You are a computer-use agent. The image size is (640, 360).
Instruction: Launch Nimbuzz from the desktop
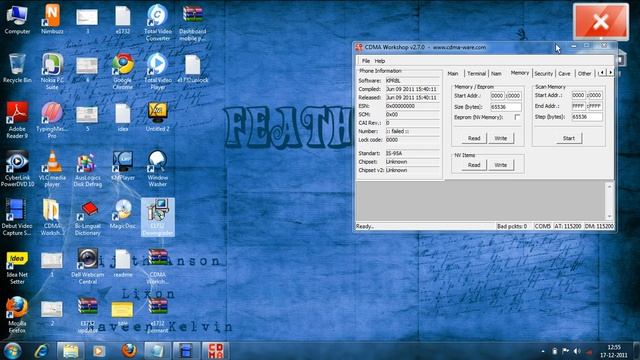point(52,20)
